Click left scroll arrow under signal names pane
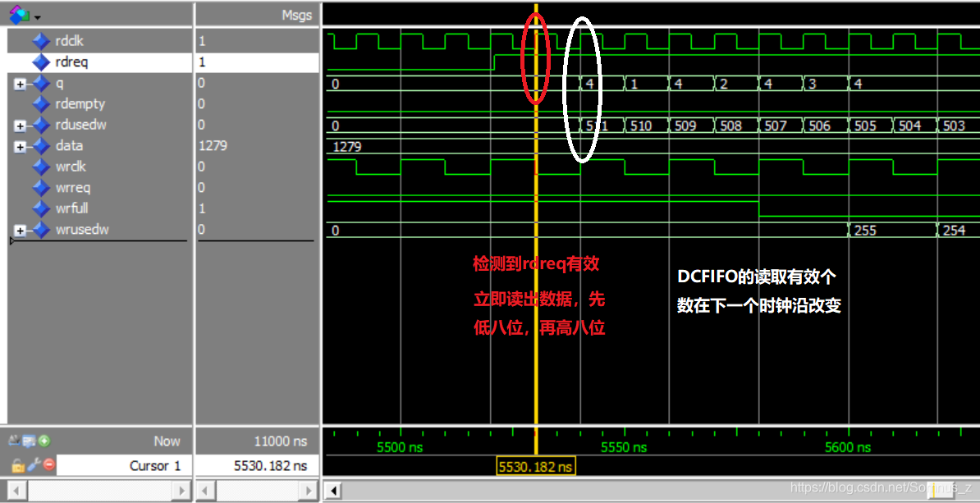The image size is (980, 503). point(18,490)
